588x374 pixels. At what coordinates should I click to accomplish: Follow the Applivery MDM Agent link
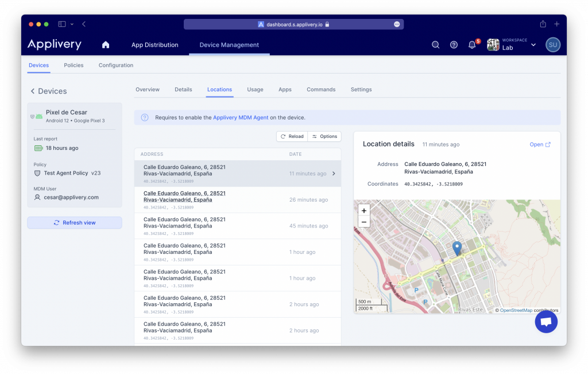(x=241, y=117)
